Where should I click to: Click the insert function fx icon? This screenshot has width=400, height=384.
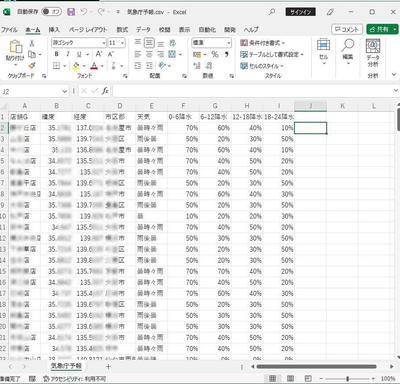[x=105, y=91]
